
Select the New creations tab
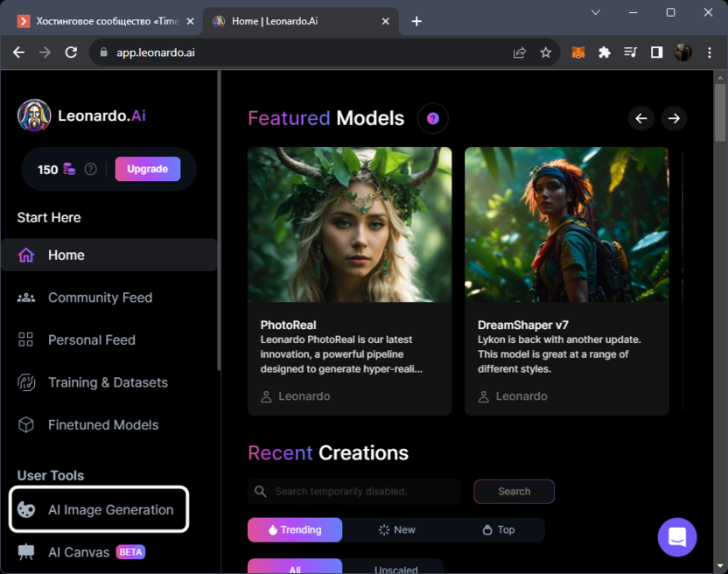tap(397, 530)
